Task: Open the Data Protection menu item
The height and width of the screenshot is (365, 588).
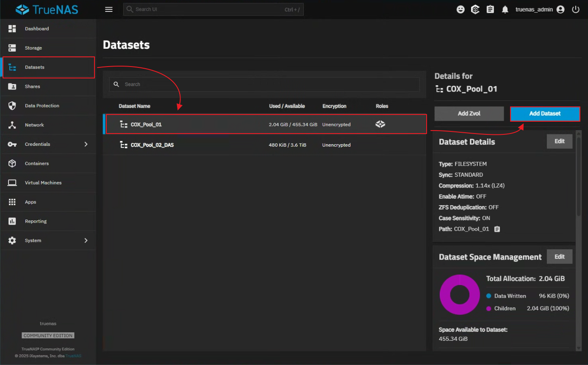Action: [x=48, y=106]
